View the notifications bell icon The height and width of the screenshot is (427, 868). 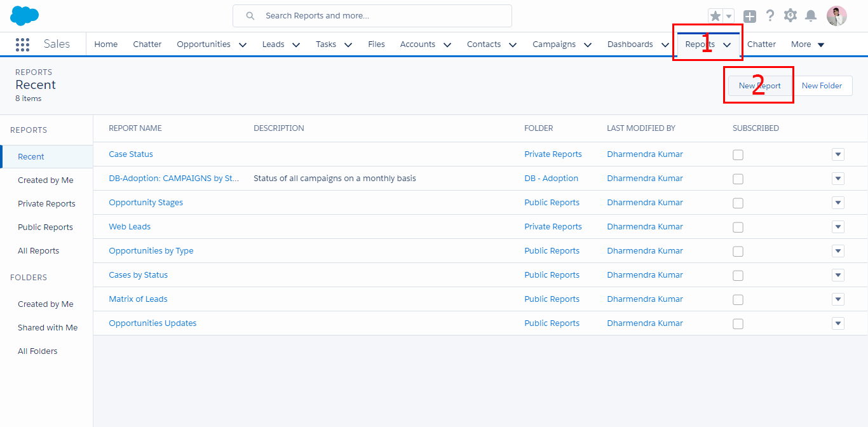tap(811, 16)
